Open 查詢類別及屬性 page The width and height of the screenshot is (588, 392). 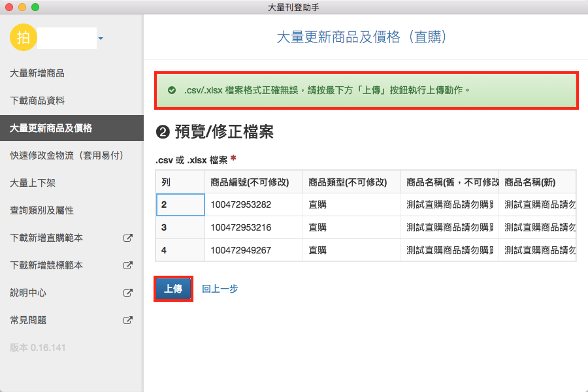pyautogui.click(x=42, y=210)
